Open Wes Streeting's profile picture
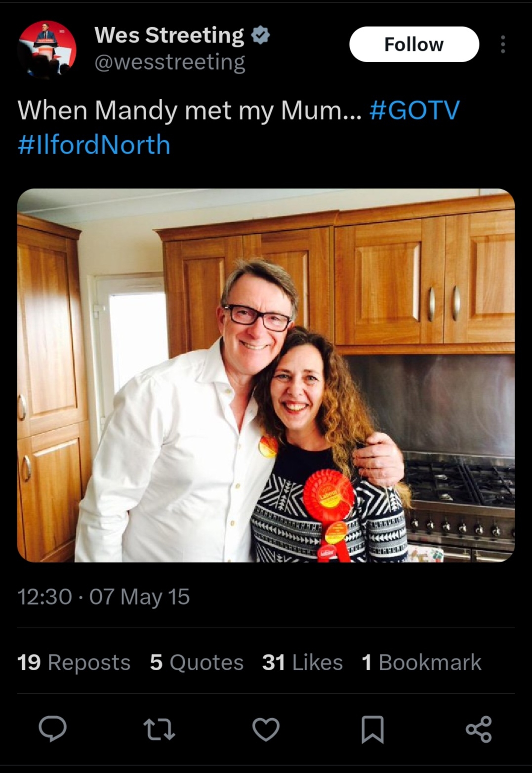 (47, 49)
